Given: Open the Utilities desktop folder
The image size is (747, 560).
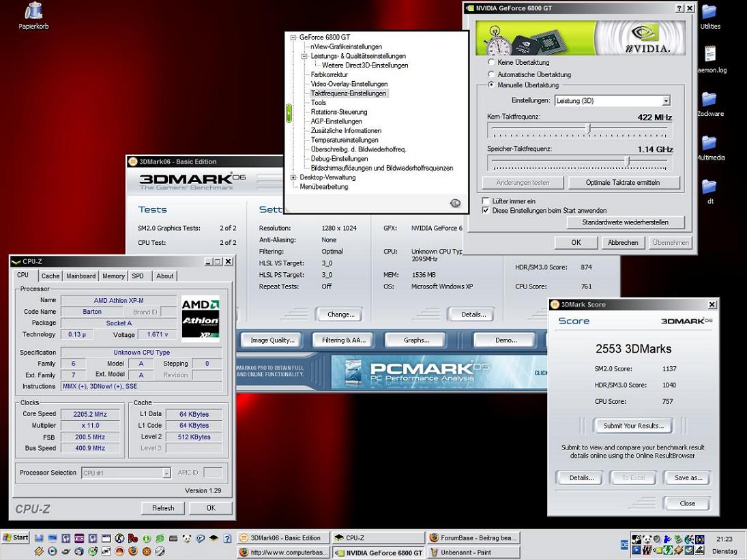Looking at the screenshot, I should [x=710, y=17].
